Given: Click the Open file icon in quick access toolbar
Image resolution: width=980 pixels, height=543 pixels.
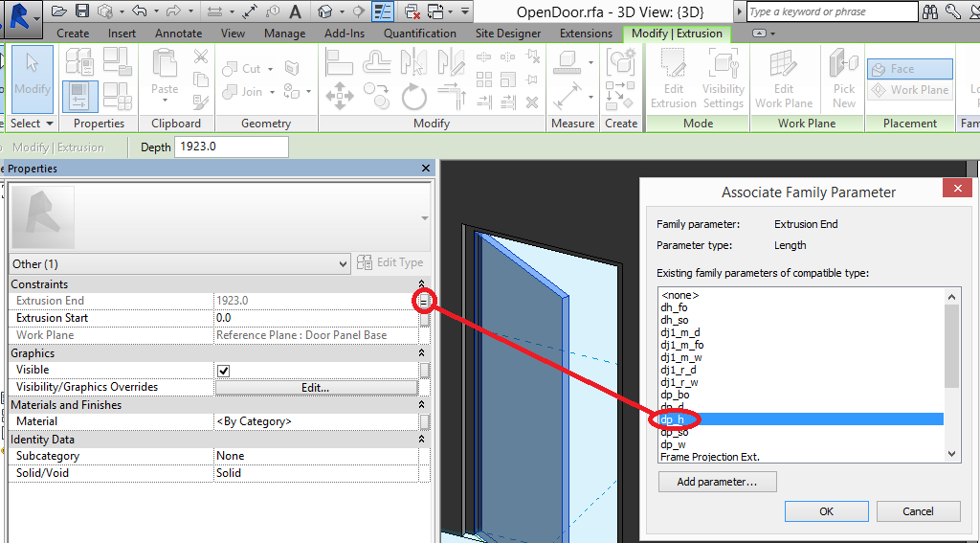Looking at the screenshot, I should 58,11.
